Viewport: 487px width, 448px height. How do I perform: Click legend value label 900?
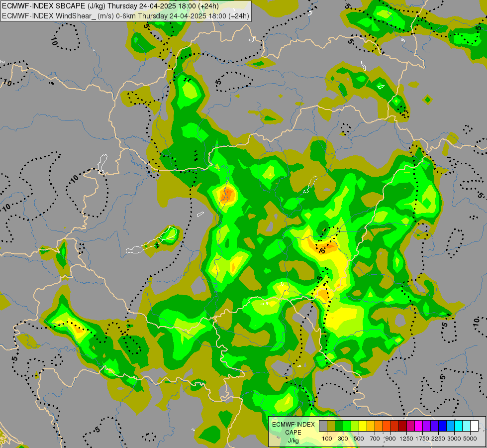pyautogui.click(x=390, y=439)
